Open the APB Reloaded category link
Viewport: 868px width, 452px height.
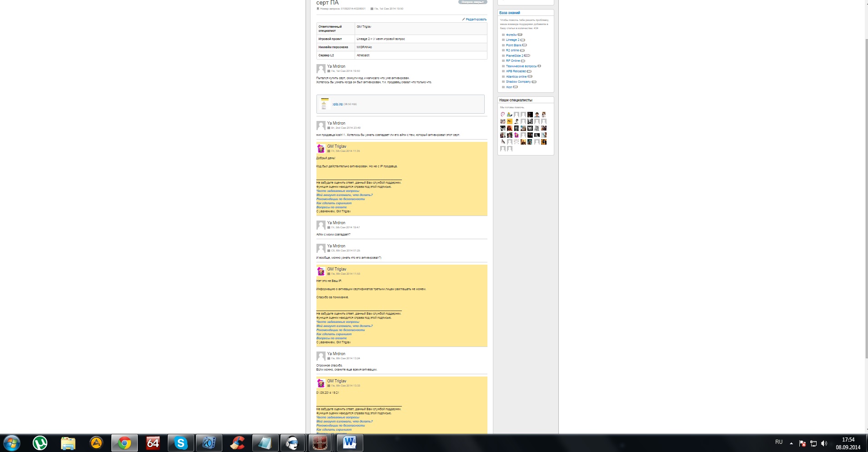pyautogui.click(x=516, y=71)
